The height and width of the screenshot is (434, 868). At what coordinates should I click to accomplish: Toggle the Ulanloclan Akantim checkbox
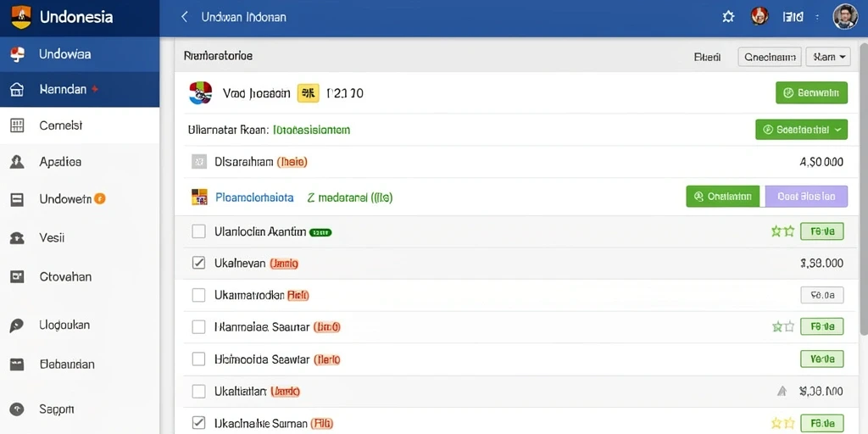tap(198, 231)
